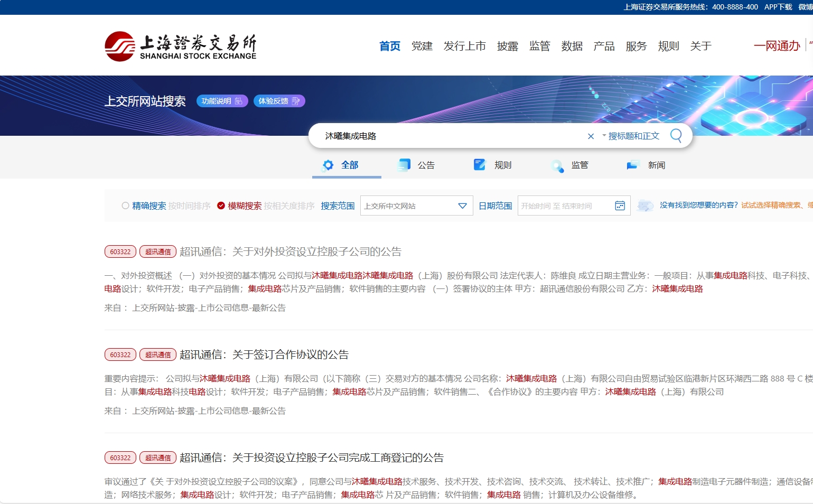Image resolution: width=813 pixels, height=504 pixels.
Task: Open the 服务 menu item
Action: click(x=637, y=46)
